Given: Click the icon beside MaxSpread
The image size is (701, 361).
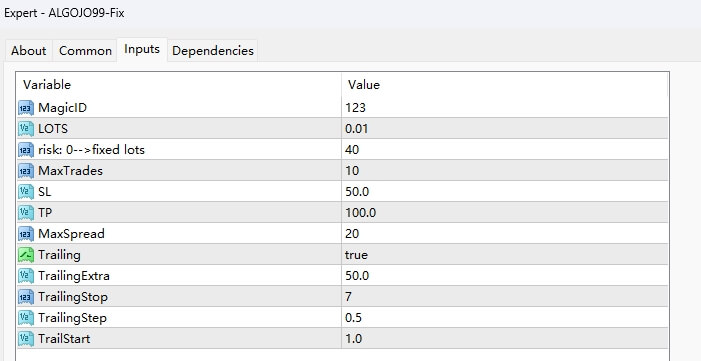Looking at the screenshot, I should pyautogui.click(x=26, y=234).
